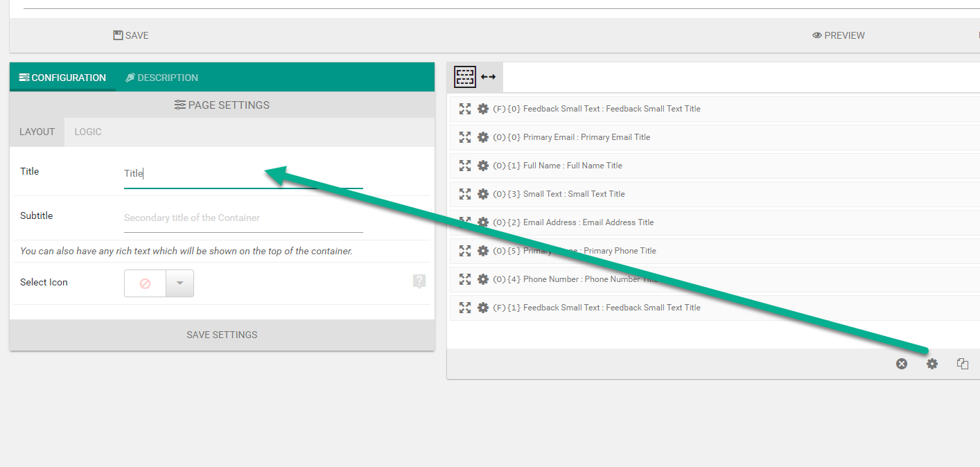The height and width of the screenshot is (467, 980).
Task: Click the Save Settings button
Action: pos(222,335)
